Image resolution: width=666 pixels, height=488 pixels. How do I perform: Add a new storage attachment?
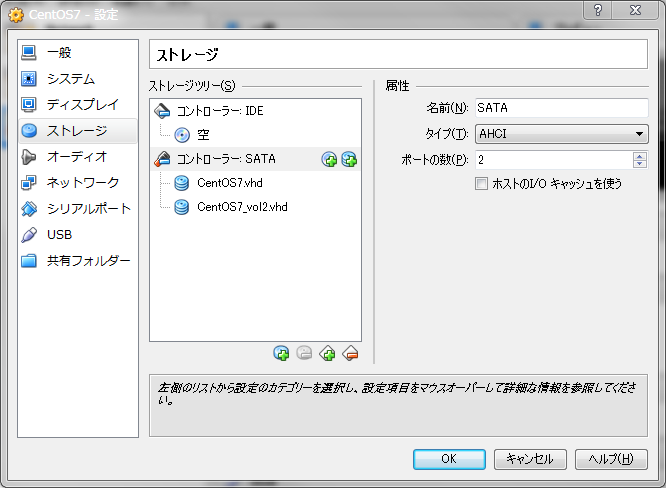(x=327, y=353)
